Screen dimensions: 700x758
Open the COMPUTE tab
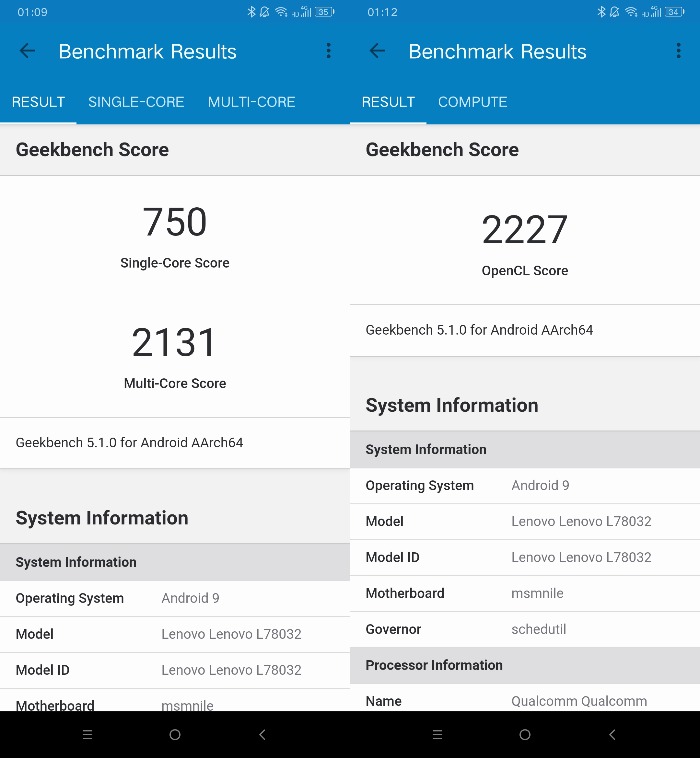click(x=472, y=102)
